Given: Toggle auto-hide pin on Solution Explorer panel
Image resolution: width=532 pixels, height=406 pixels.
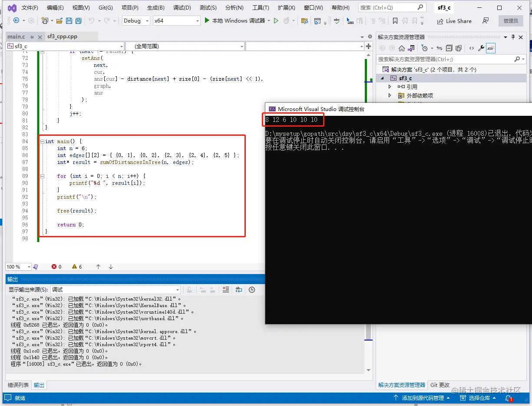Looking at the screenshot, I should tap(513, 37).
